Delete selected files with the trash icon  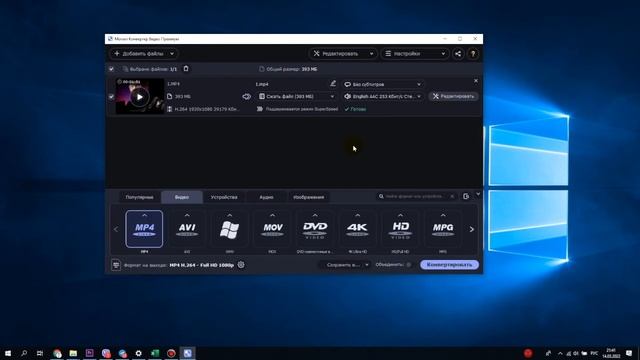coord(186,69)
